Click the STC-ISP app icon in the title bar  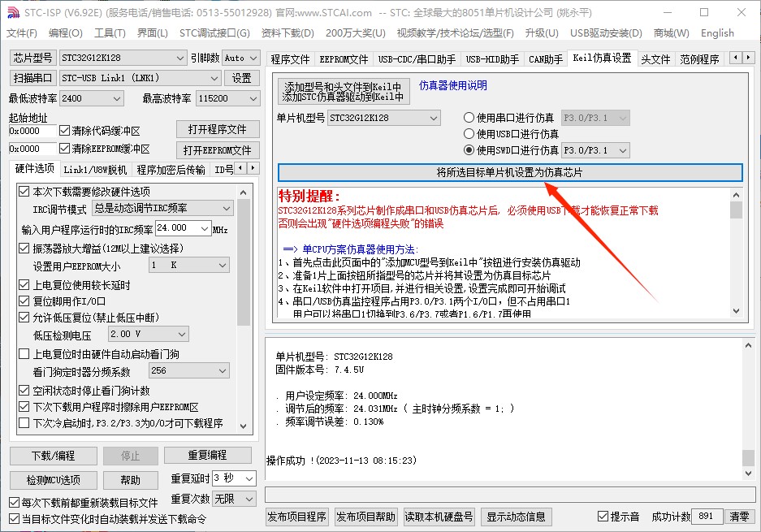point(13,12)
